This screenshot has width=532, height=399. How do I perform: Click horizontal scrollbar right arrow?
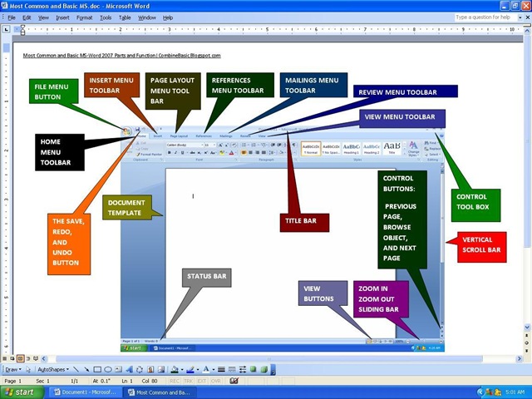click(x=519, y=358)
